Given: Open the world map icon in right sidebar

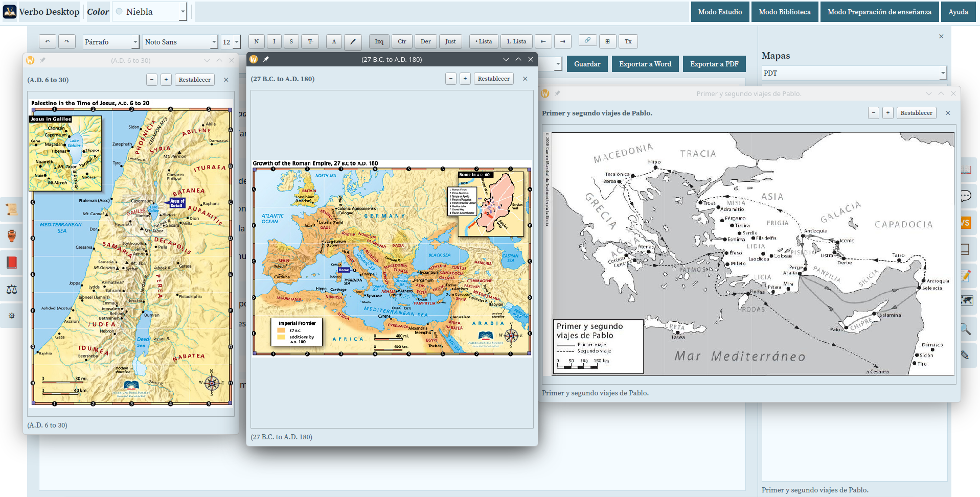Looking at the screenshot, I should point(967,301).
